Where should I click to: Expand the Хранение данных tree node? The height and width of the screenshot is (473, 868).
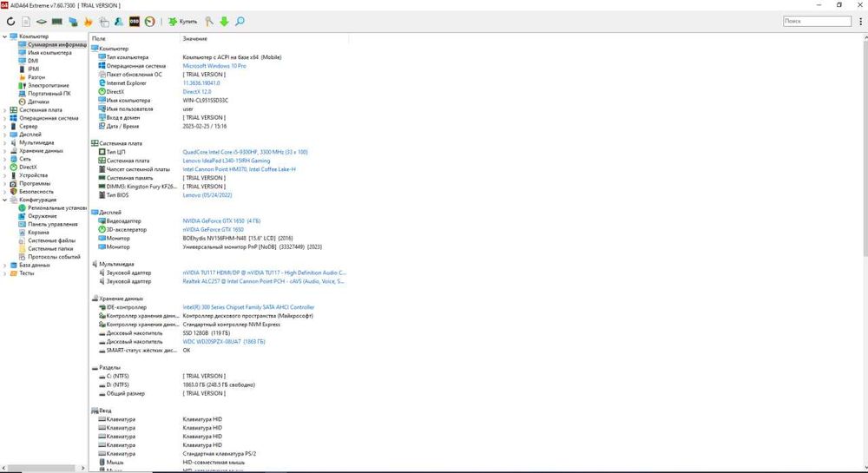[x=5, y=151]
